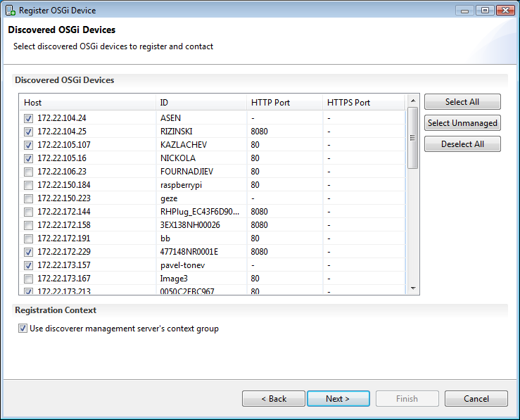The width and height of the screenshot is (520, 420).
Task: Click the Select Unmanaged button
Action: [462, 123]
